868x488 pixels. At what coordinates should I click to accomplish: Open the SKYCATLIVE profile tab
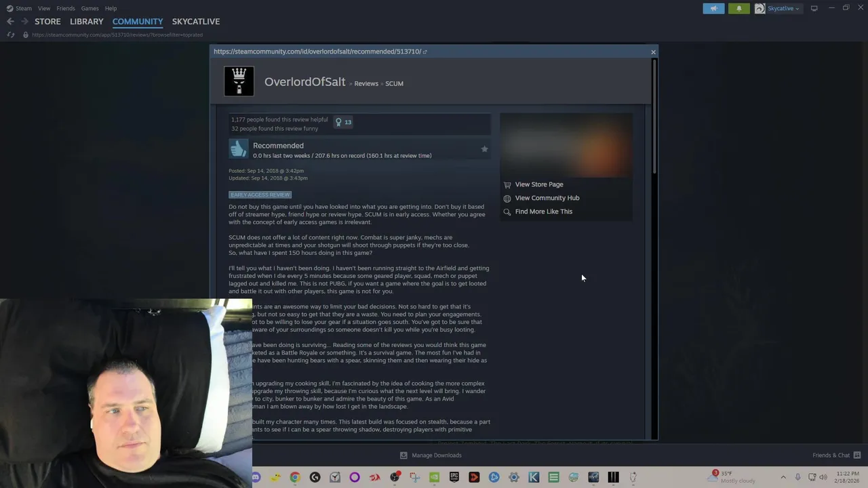pos(196,22)
